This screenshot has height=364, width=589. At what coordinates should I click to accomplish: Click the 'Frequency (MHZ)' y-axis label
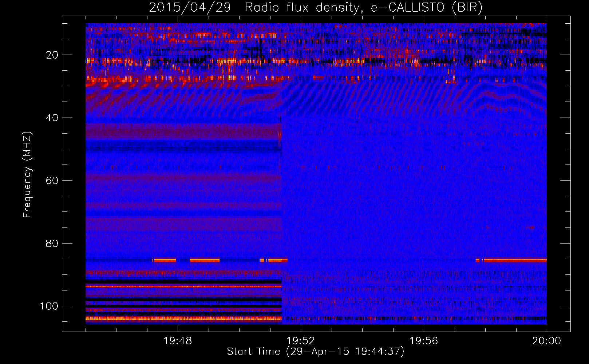[27, 175]
